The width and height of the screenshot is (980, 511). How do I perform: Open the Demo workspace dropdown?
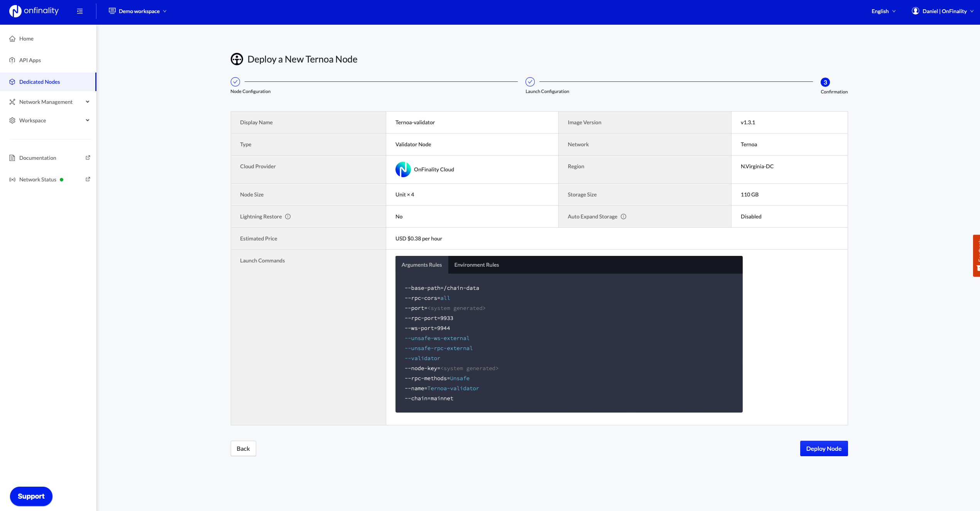pyautogui.click(x=138, y=11)
